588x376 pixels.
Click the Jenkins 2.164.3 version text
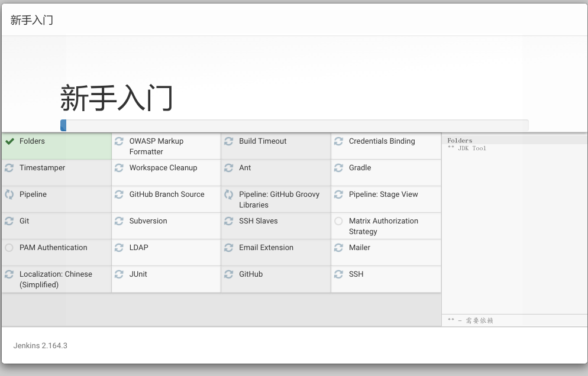[x=40, y=345]
